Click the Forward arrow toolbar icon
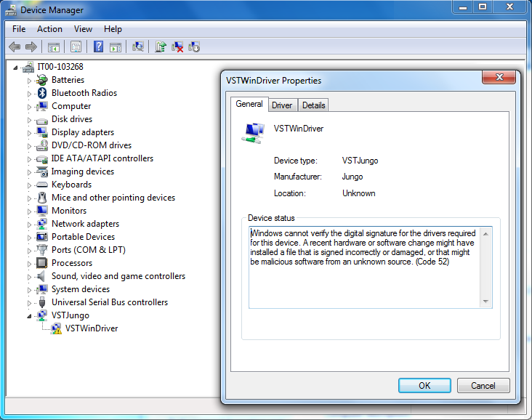 point(31,47)
